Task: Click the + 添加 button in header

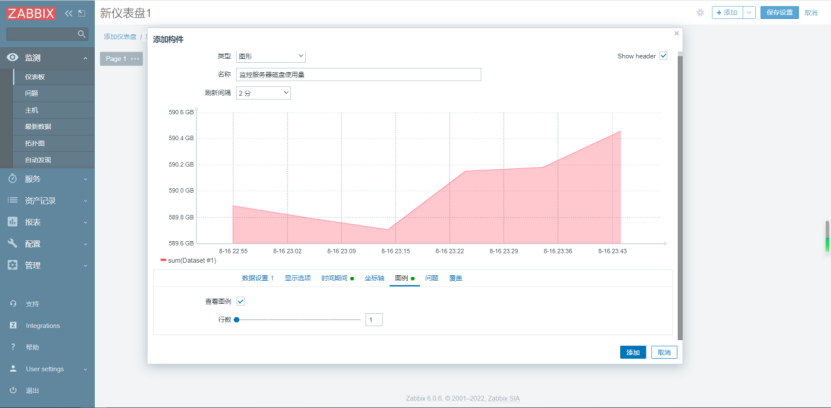Action: point(727,13)
